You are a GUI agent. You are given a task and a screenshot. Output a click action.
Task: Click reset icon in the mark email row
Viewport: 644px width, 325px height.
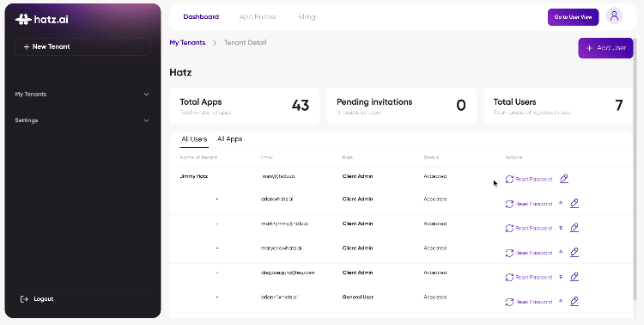point(509,229)
